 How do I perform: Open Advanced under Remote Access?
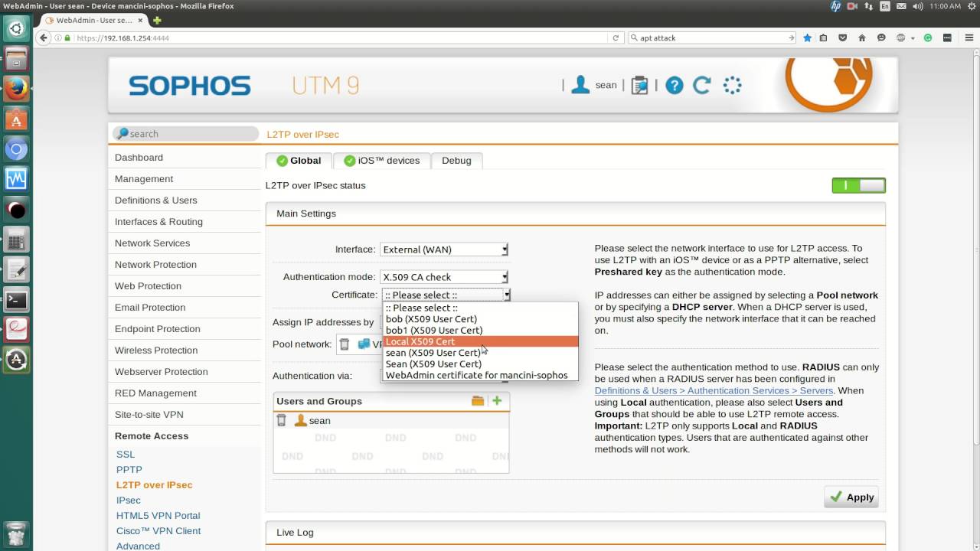click(x=138, y=546)
